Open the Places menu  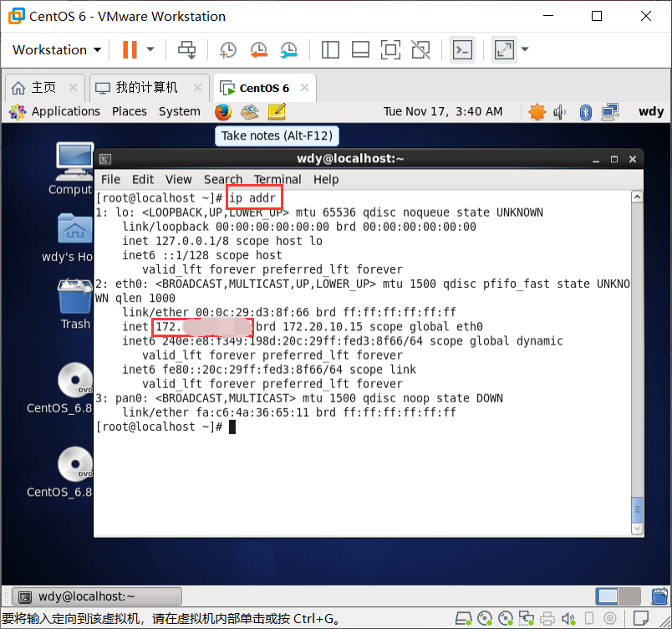130,111
